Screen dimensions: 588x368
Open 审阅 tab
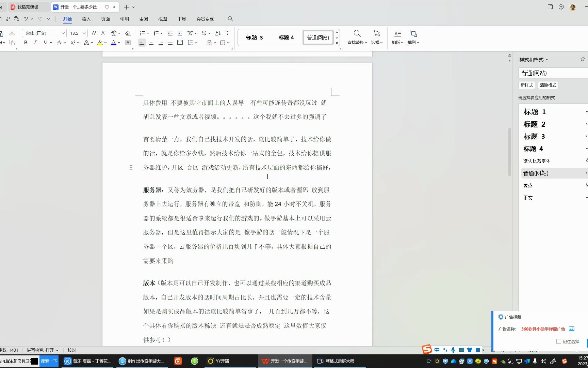(144, 19)
